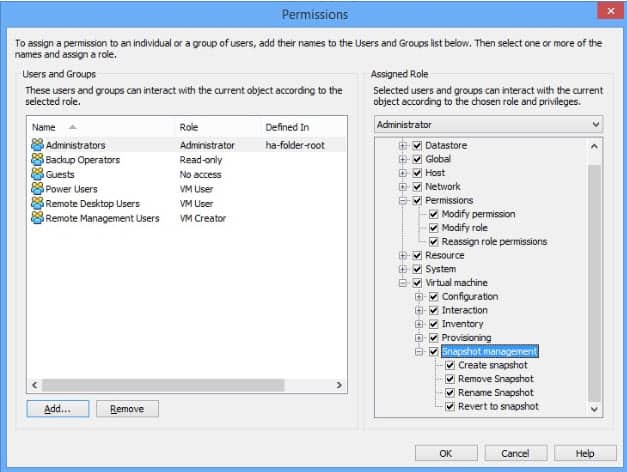Click the privileges tree scroll down arrow

coord(594,409)
